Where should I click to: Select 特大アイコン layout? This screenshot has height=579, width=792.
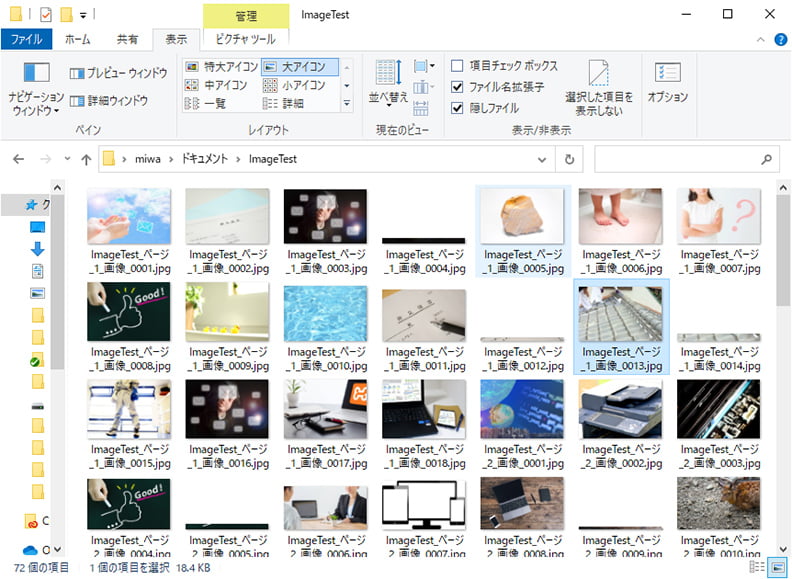tap(222, 66)
